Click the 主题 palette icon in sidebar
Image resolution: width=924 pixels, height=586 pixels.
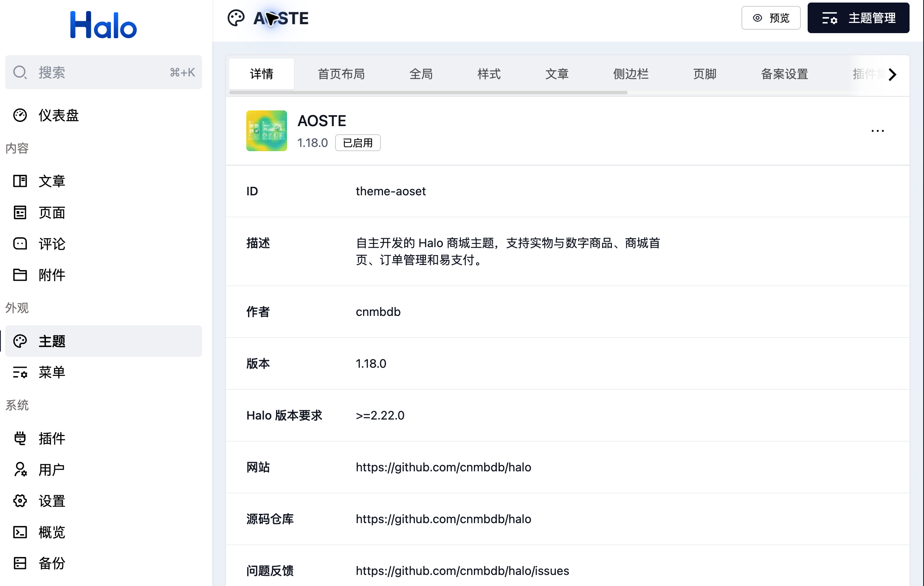coord(20,341)
